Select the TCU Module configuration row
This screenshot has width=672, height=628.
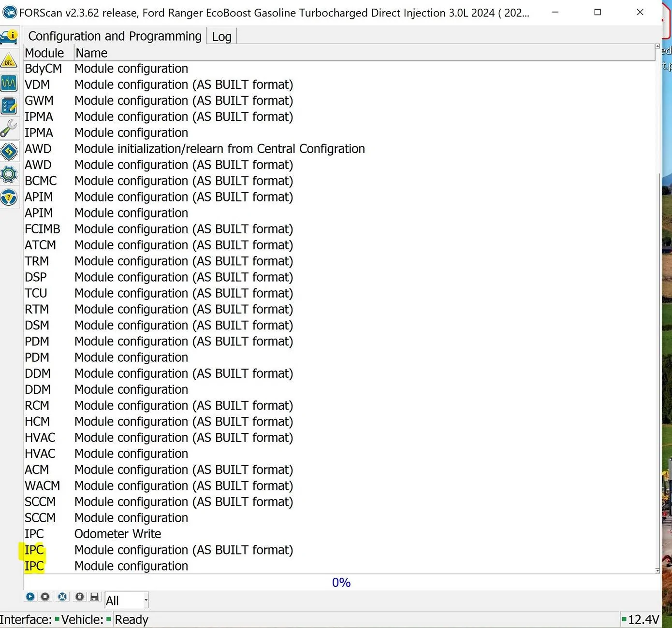[338, 293]
